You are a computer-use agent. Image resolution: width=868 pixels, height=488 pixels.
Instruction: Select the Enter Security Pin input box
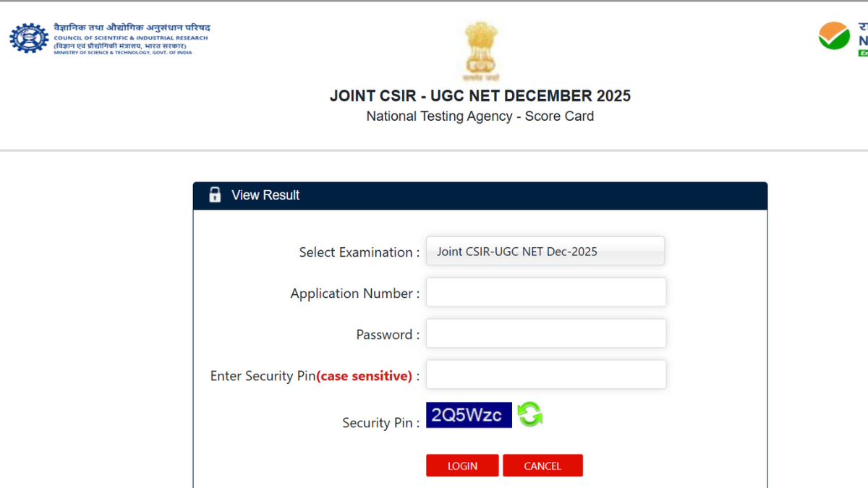pos(545,375)
